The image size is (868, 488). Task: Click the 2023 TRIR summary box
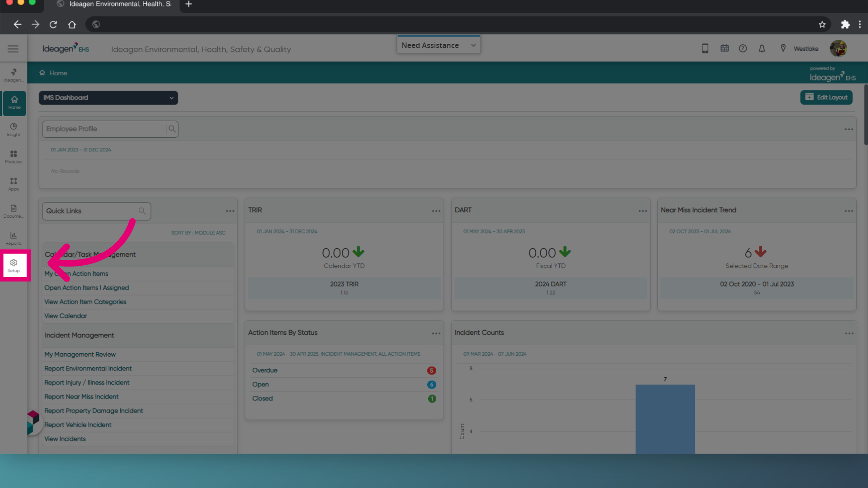tap(344, 288)
